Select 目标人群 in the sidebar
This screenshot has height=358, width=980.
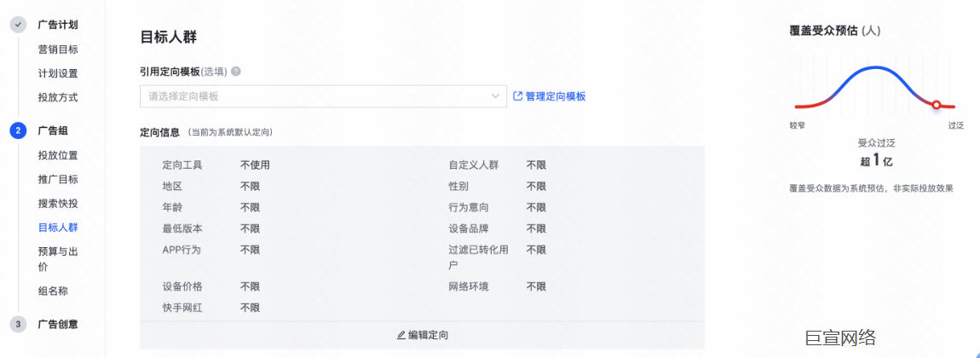[x=58, y=228]
